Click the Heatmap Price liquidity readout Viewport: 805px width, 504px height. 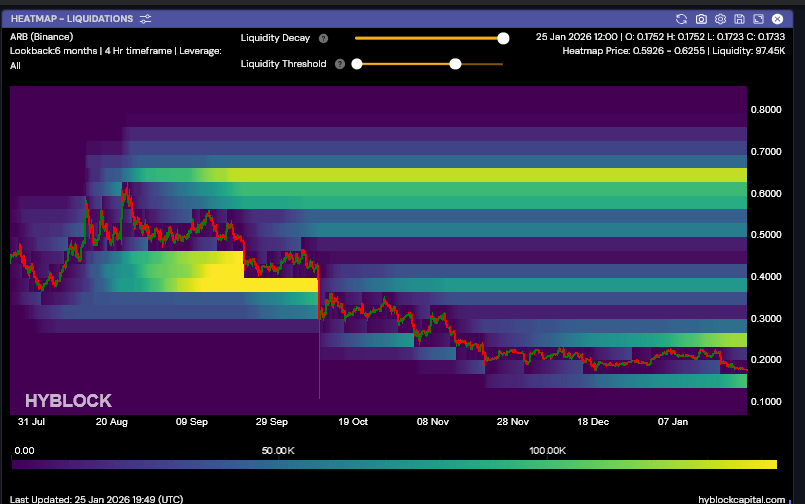point(674,51)
